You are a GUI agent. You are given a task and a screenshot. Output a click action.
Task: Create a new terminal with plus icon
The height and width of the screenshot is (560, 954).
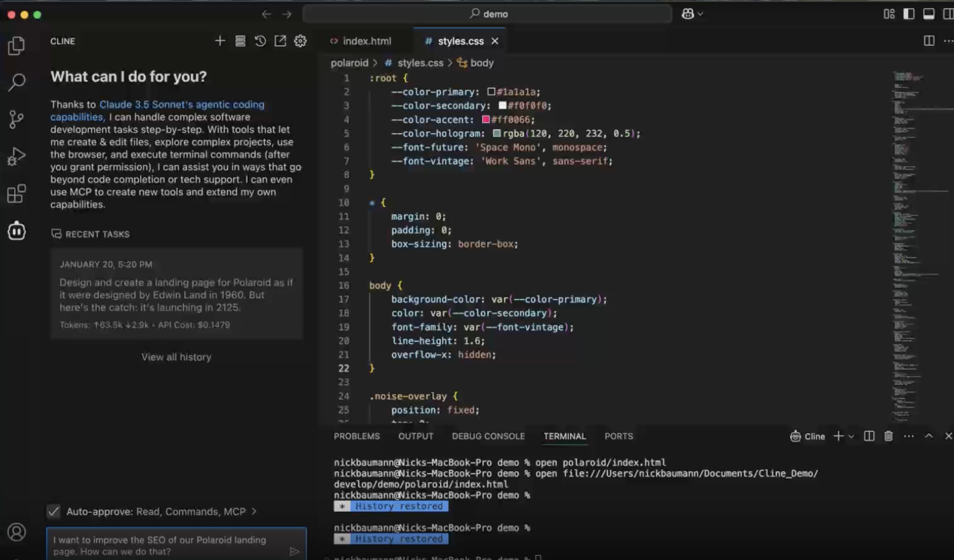pyautogui.click(x=839, y=436)
